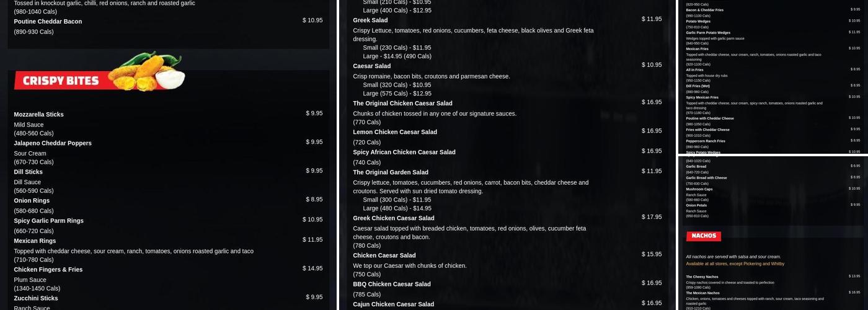Select BBQ Chicken Caesar Salad
This screenshot has height=310, width=868.
[x=392, y=284]
